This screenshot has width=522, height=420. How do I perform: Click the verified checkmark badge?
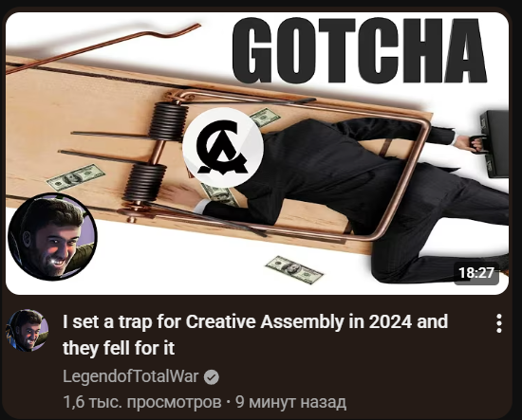tap(212, 377)
